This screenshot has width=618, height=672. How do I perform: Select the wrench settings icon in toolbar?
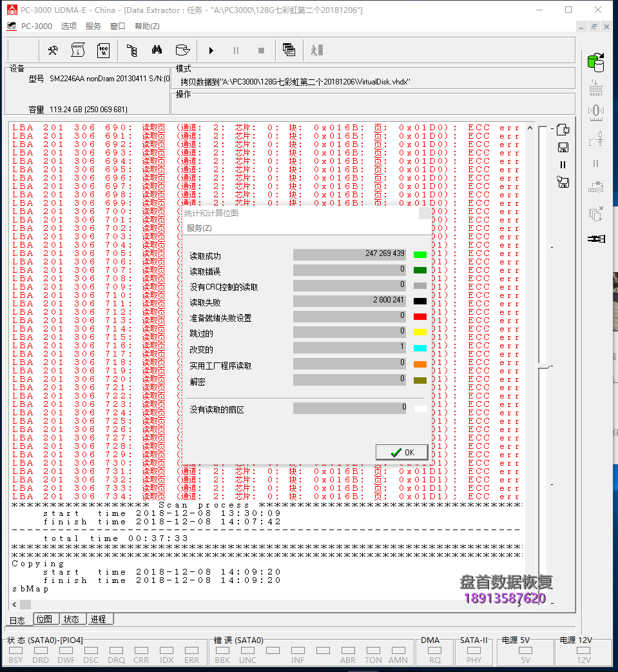pyautogui.click(x=53, y=50)
